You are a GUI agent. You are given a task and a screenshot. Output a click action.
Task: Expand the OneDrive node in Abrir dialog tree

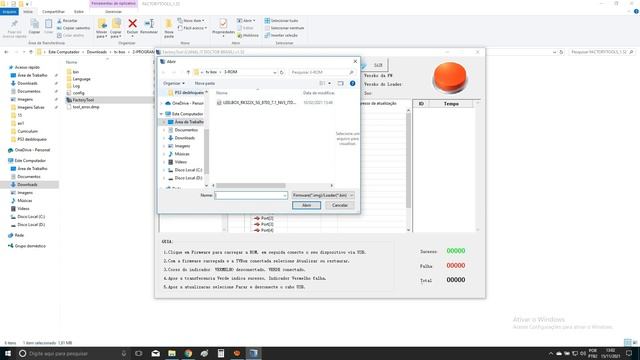coord(162,103)
